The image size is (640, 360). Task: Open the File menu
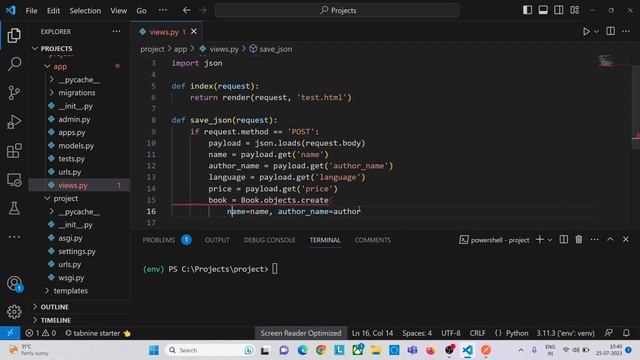(x=31, y=11)
